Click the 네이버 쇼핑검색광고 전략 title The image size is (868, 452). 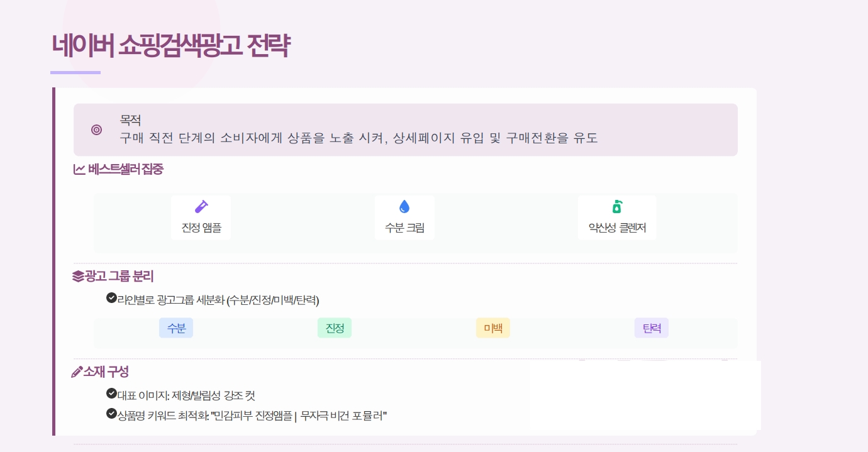pyautogui.click(x=170, y=46)
